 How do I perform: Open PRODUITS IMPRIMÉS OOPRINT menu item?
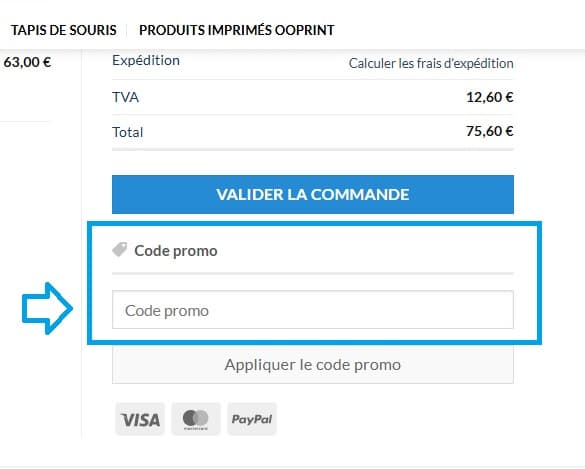tap(237, 30)
